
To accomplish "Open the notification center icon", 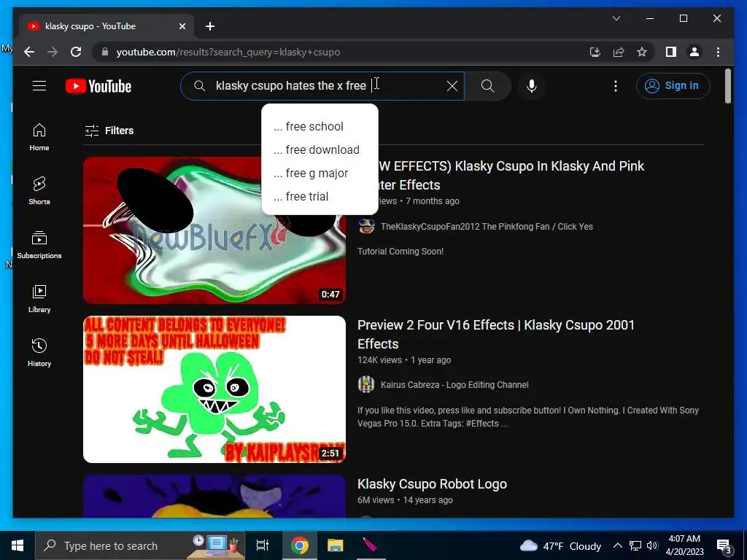I will click(724, 546).
